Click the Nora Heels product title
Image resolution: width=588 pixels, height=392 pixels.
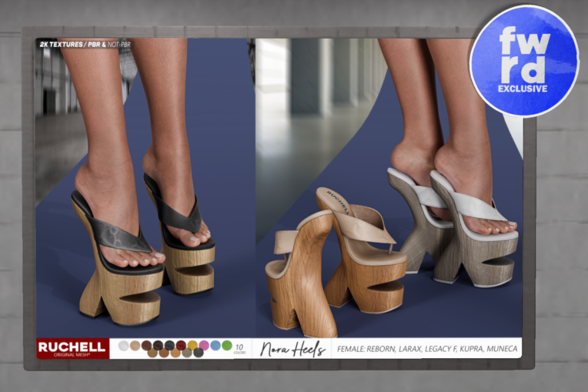[x=292, y=349]
